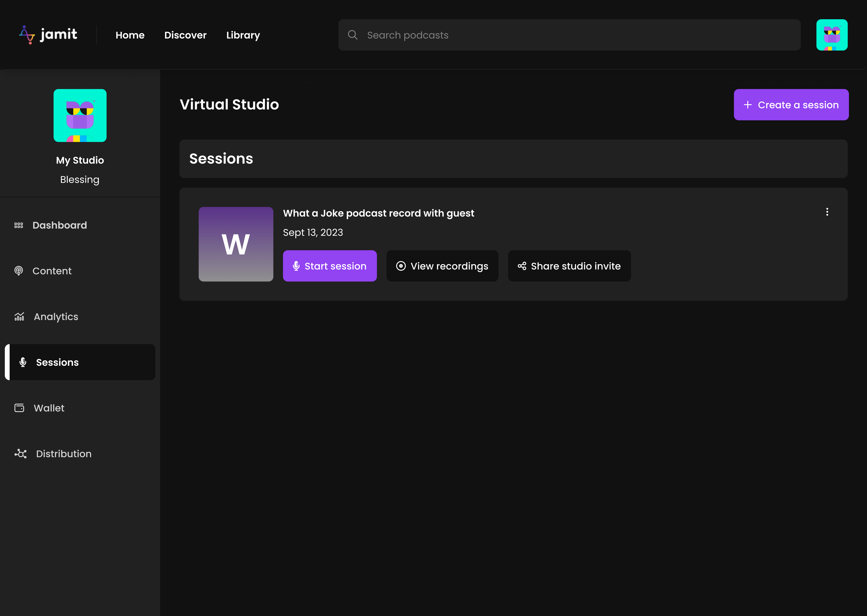This screenshot has height=616, width=867.
Task: Open the Library nav item
Action: click(243, 35)
